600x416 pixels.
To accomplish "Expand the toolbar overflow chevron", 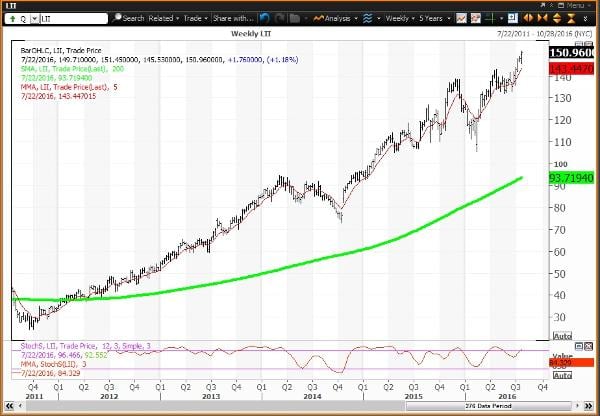I will coord(585,18).
